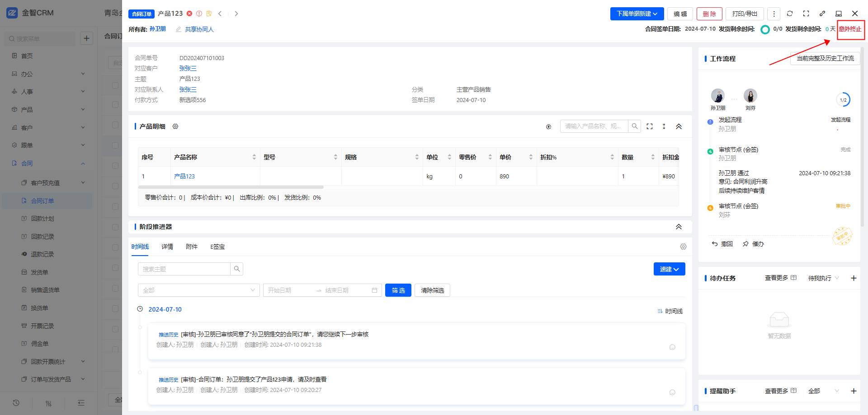
Task: Click the product table horizontal scrollbar
Action: [231, 187]
